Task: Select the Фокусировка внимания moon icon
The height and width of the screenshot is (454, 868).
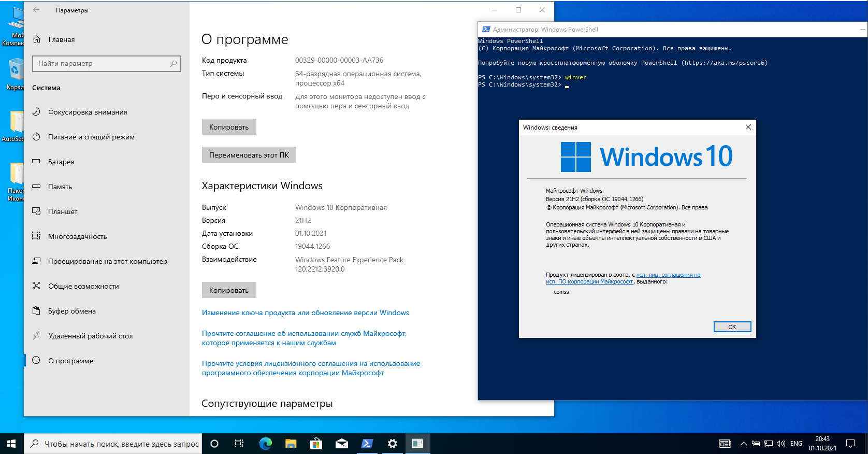Action: tap(36, 112)
